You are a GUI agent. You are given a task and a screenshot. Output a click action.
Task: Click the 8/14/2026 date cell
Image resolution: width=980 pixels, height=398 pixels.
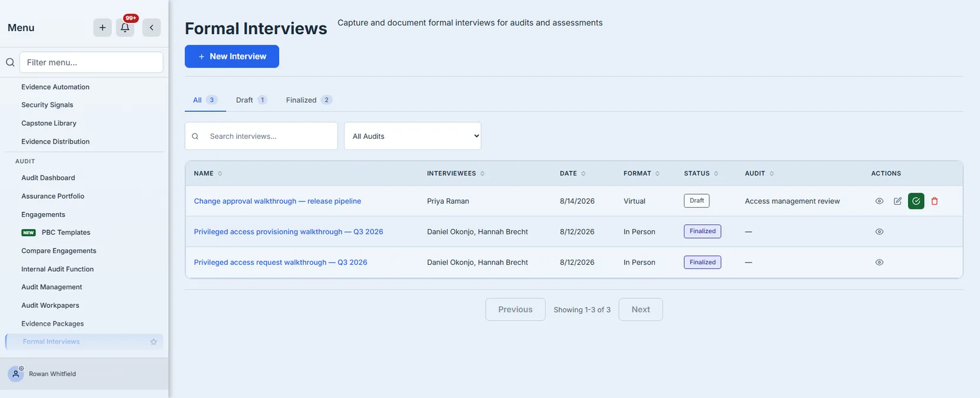577,201
